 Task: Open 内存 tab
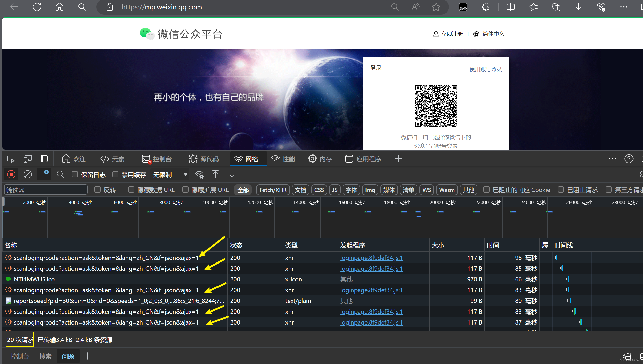tap(320, 159)
